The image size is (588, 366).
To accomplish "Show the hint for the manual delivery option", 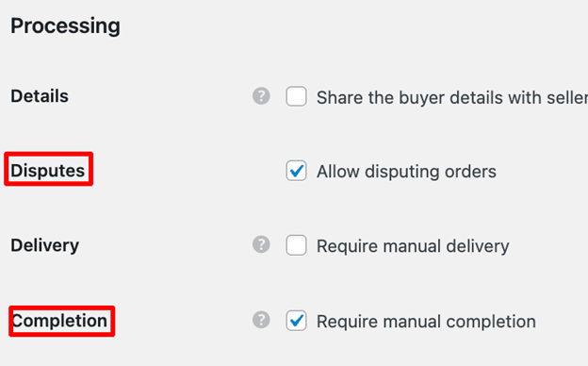I will (x=261, y=244).
